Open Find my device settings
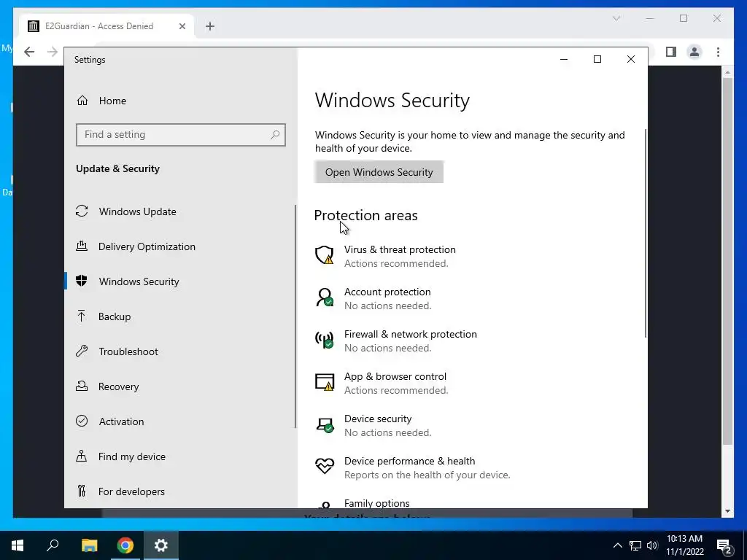Image resolution: width=747 pixels, height=560 pixels. click(180, 456)
